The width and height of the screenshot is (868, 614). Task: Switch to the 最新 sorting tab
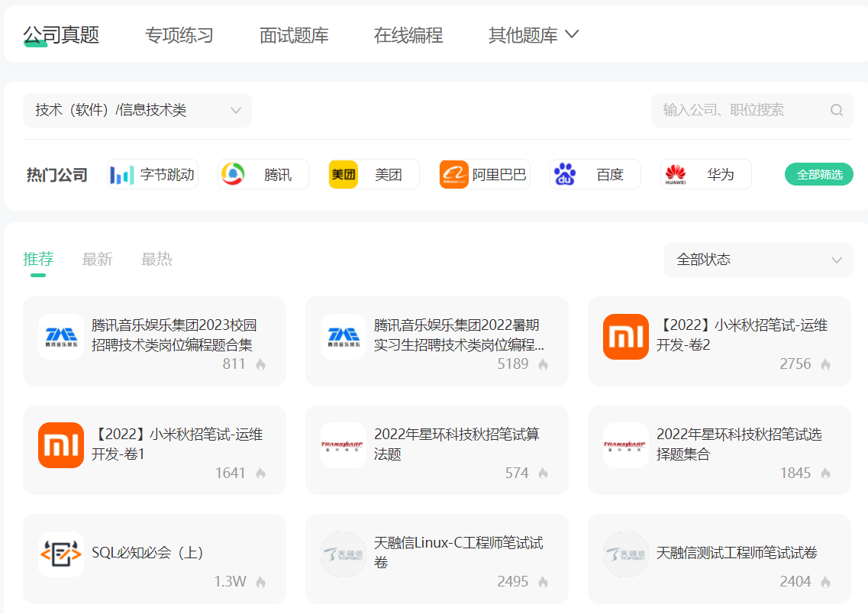[x=98, y=259]
